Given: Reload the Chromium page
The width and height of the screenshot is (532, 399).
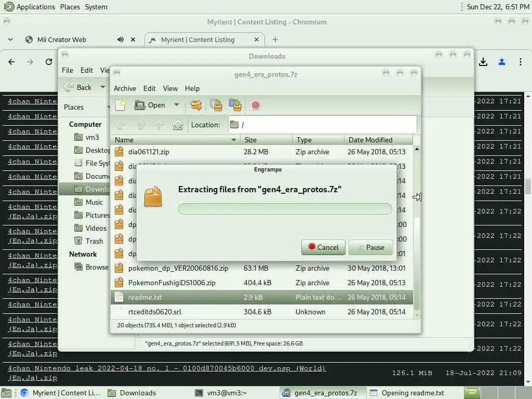Looking at the screenshot, I should point(49,62).
